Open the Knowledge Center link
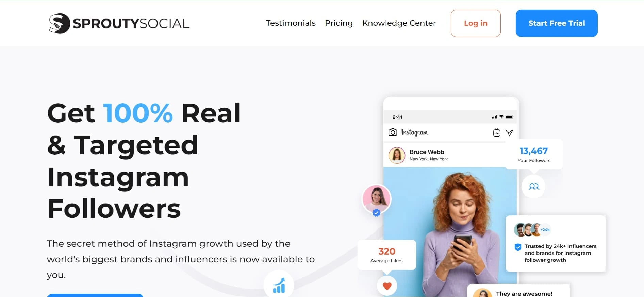 399,23
